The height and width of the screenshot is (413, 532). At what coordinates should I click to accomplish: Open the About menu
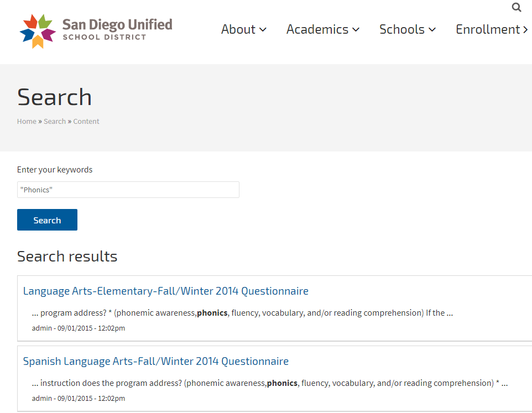pyautogui.click(x=238, y=29)
